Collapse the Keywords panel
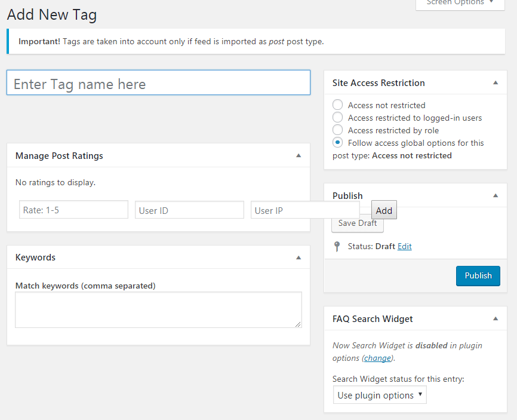 click(298, 257)
